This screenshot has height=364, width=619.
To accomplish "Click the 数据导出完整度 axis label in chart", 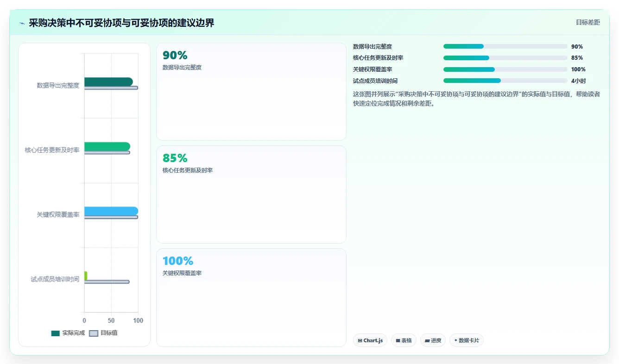I will pos(58,85).
